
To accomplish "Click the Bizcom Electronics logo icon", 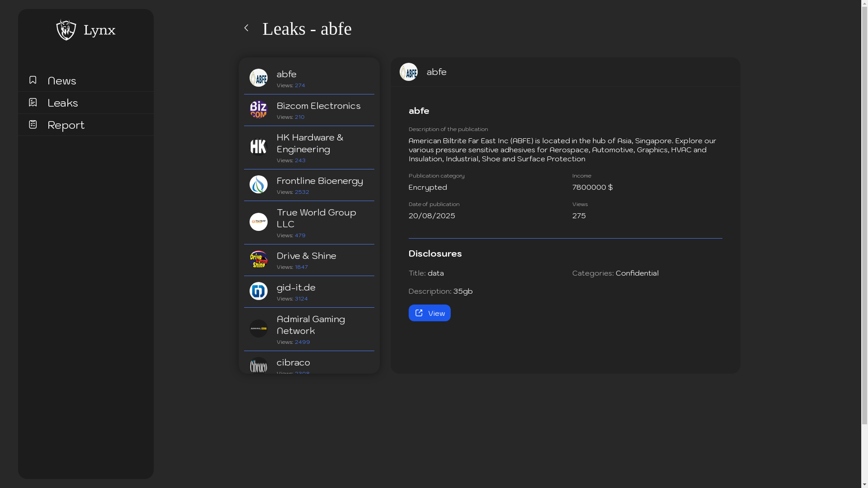I will tap(259, 110).
